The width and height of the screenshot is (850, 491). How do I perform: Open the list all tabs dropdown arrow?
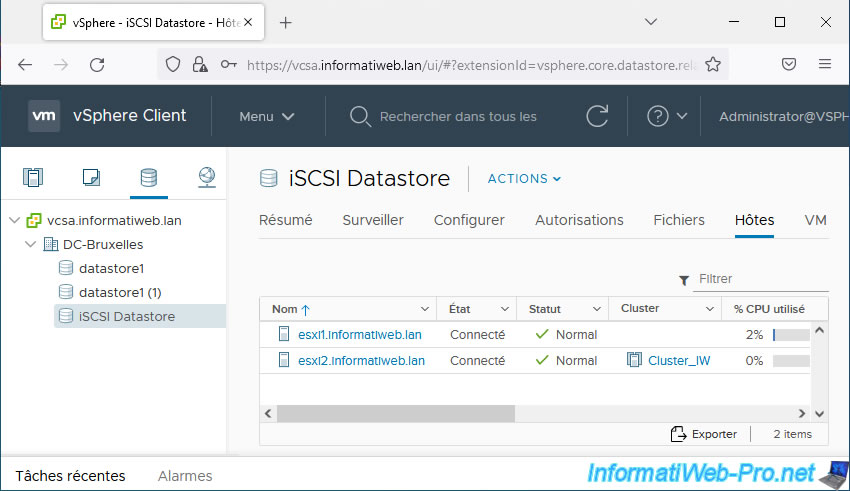pyautogui.click(x=651, y=22)
